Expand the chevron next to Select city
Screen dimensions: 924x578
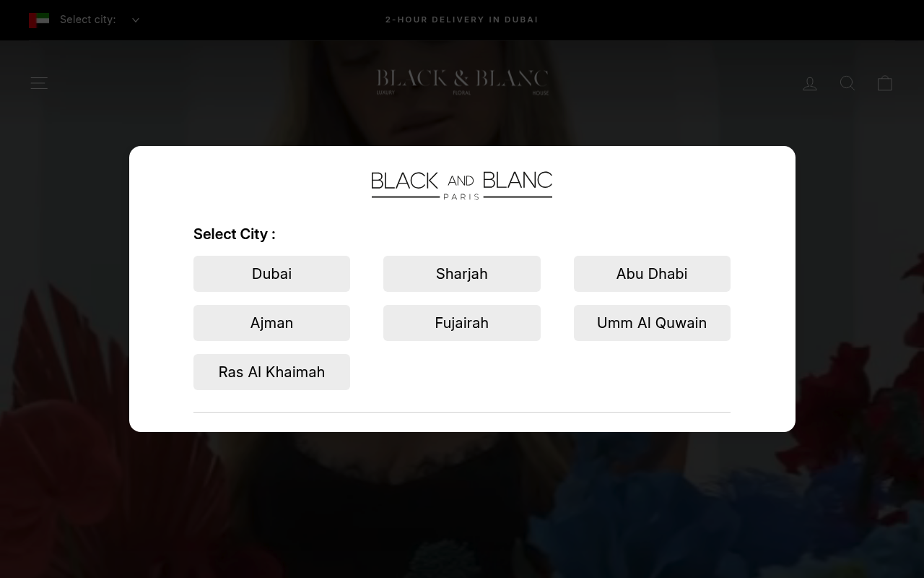tap(135, 20)
